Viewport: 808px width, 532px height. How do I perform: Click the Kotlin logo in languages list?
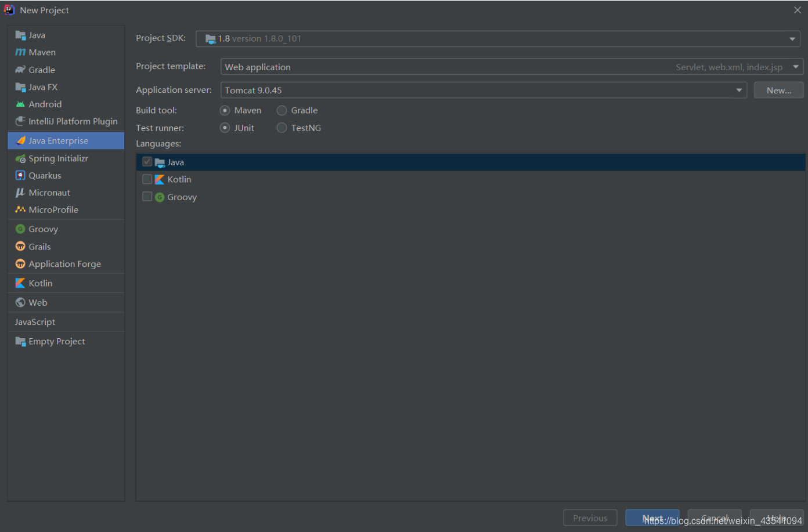[x=160, y=179]
